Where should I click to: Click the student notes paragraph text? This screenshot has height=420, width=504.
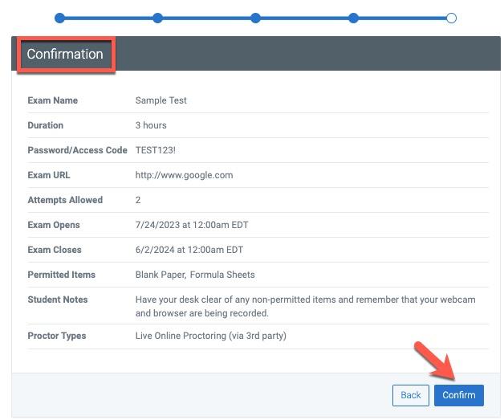click(x=305, y=306)
